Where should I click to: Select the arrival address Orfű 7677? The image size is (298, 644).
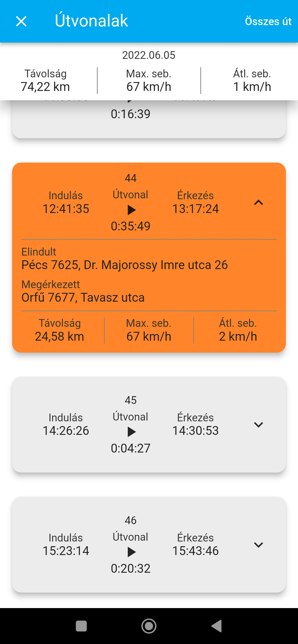click(x=83, y=298)
